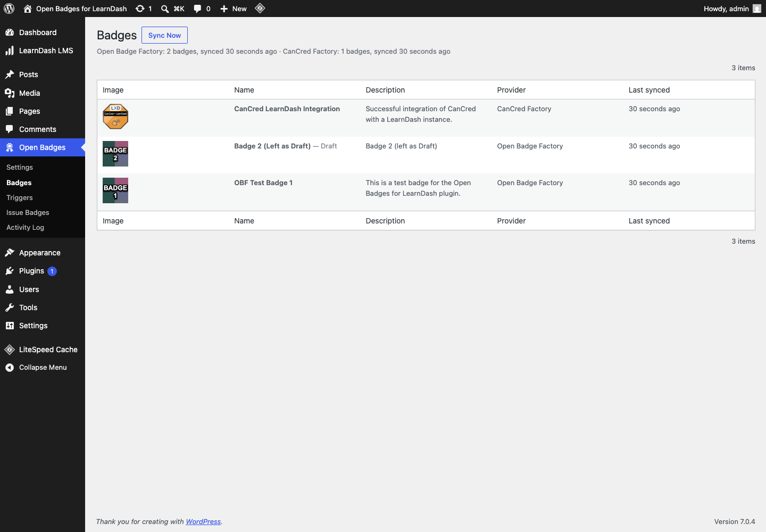Viewport: 766px width, 532px height.
Task: Open Open Badges Settings submenu item
Action: tap(20, 167)
